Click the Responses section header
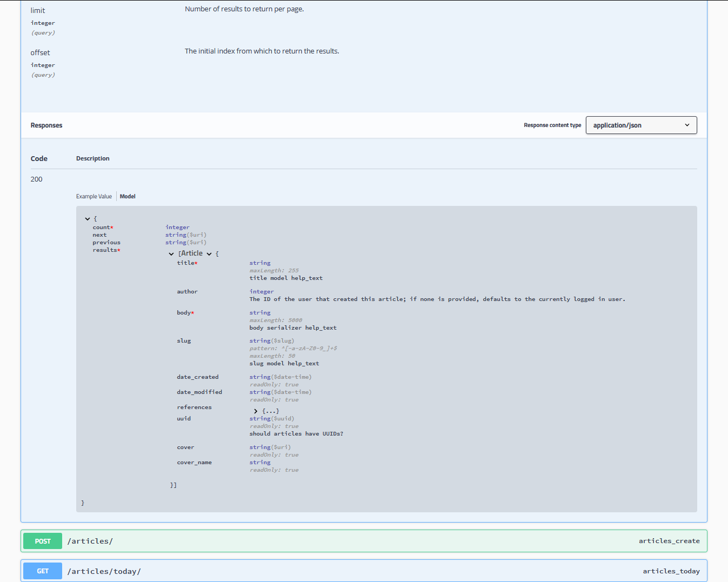This screenshot has width=728, height=582. pos(46,125)
